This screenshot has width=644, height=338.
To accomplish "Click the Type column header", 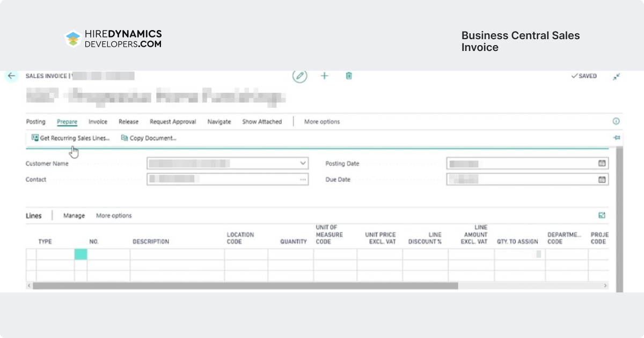I will click(x=45, y=241).
